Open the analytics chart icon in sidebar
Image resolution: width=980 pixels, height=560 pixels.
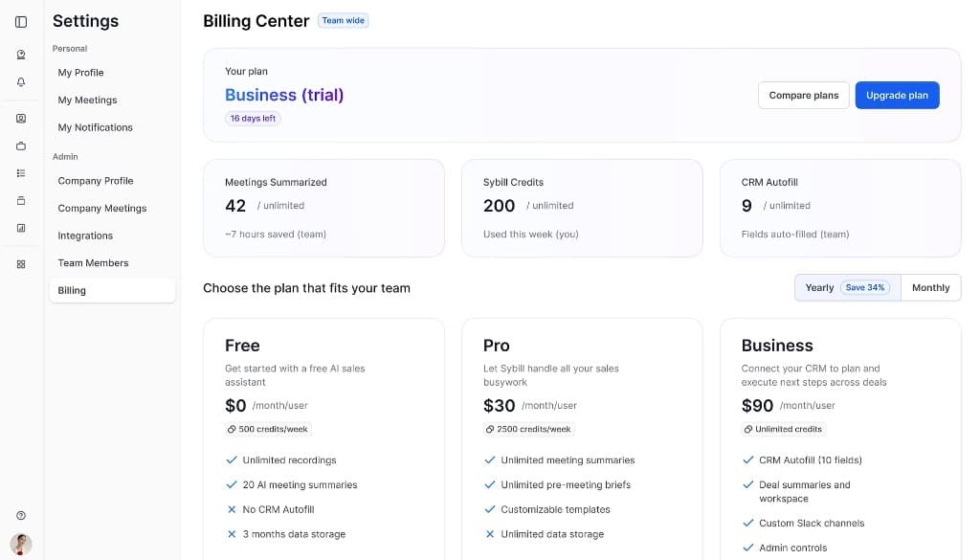(x=21, y=228)
